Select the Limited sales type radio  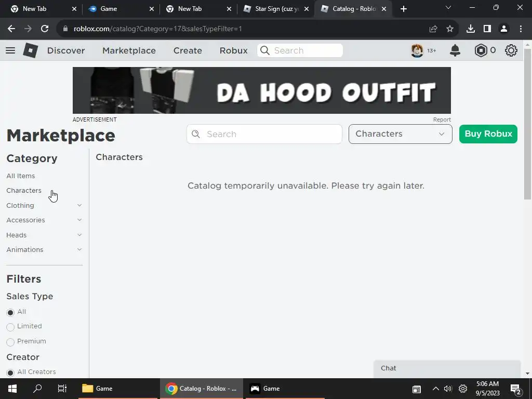[x=10, y=327]
